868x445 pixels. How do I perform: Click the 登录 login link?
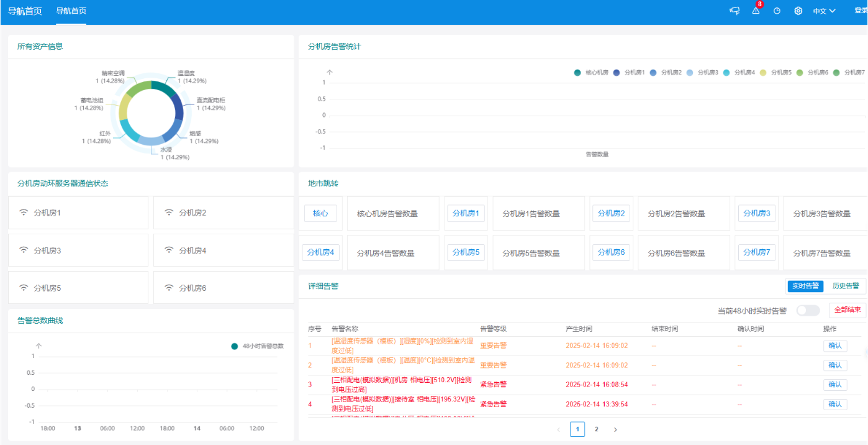click(861, 10)
